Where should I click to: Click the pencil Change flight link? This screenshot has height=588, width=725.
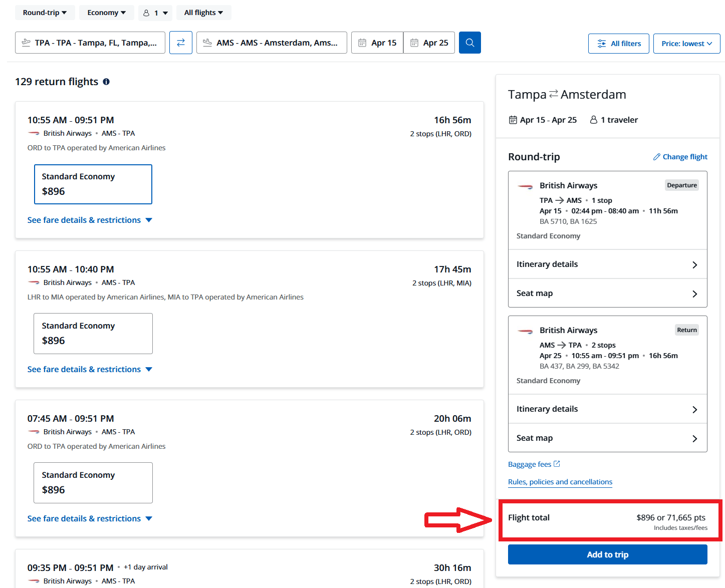coord(680,157)
